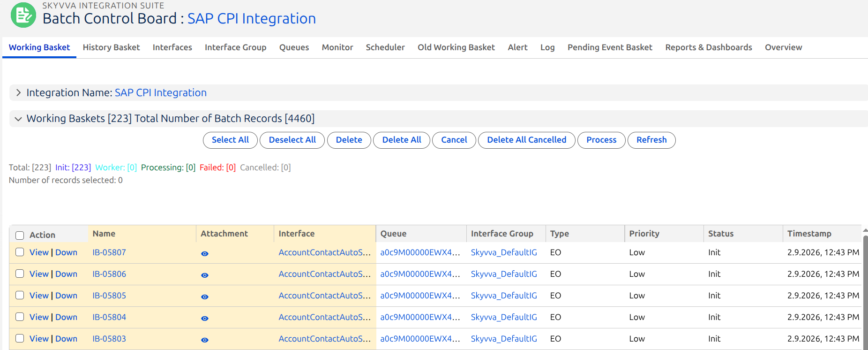This screenshot has height=350, width=868.
Task: Open the SAP CPI Integration title link
Action: [x=252, y=18]
